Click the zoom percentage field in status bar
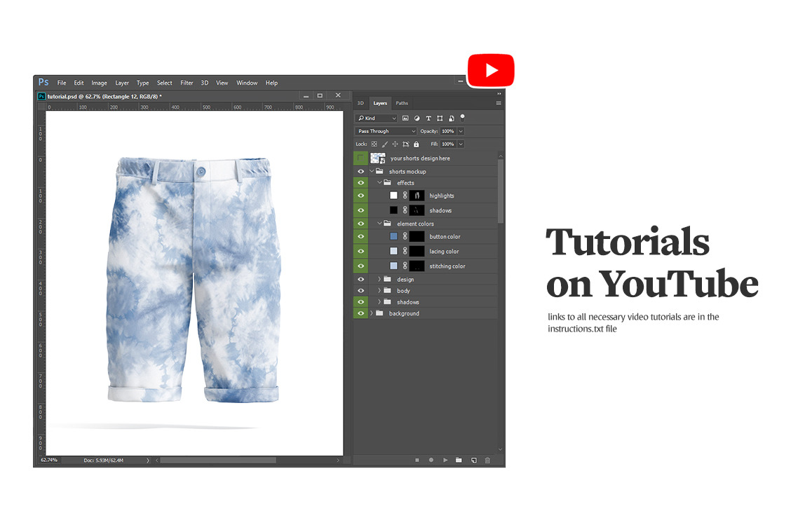The image size is (798, 532). click(x=49, y=461)
